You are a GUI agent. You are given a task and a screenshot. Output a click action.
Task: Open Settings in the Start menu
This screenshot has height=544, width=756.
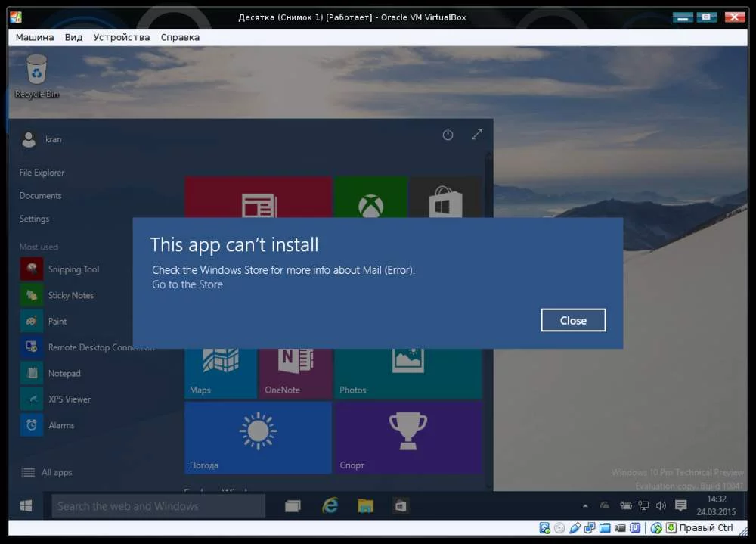(x=34, y=219)
